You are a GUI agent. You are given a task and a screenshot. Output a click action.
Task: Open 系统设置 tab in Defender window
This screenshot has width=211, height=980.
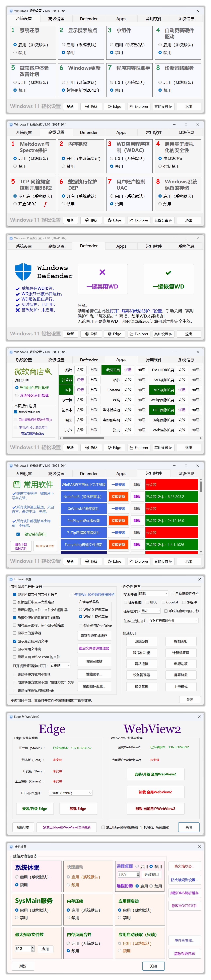(24, 246)
